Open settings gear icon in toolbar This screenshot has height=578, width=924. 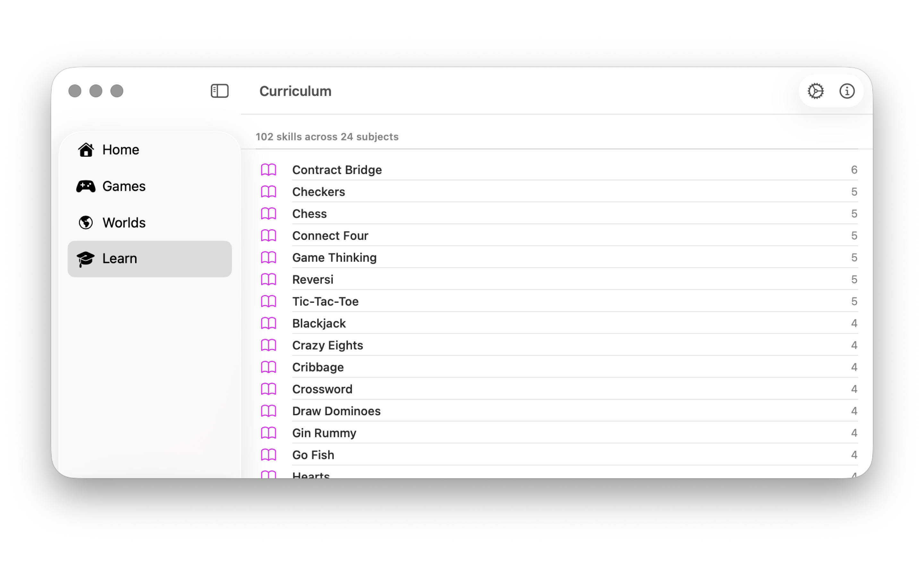point(816,91)
